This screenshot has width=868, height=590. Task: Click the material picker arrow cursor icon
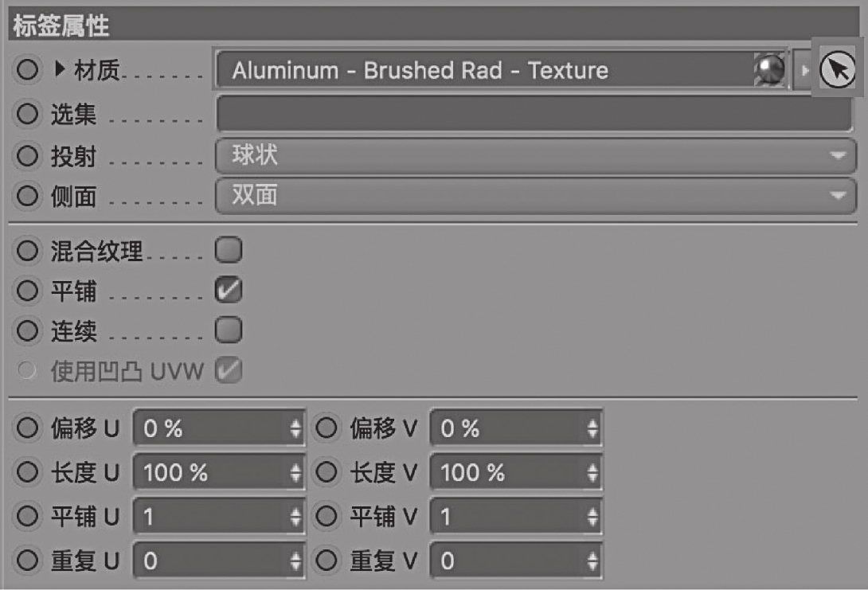click(837, 70)
